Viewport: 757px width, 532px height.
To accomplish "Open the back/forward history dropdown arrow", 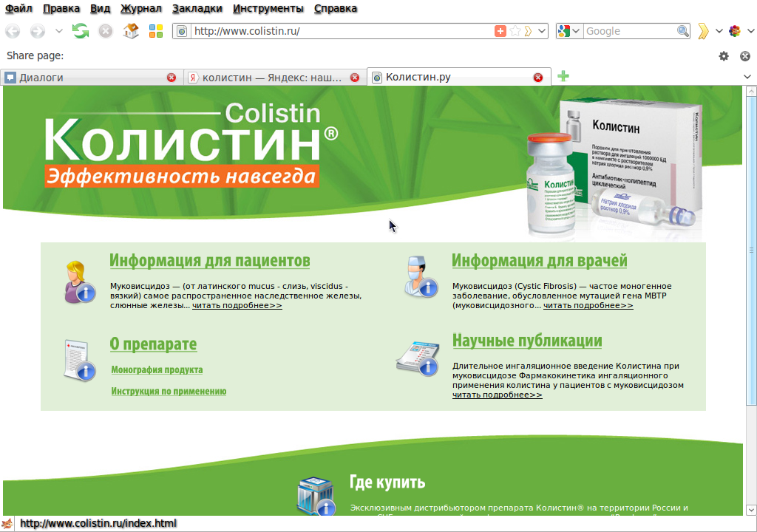I will pos(59,31).
